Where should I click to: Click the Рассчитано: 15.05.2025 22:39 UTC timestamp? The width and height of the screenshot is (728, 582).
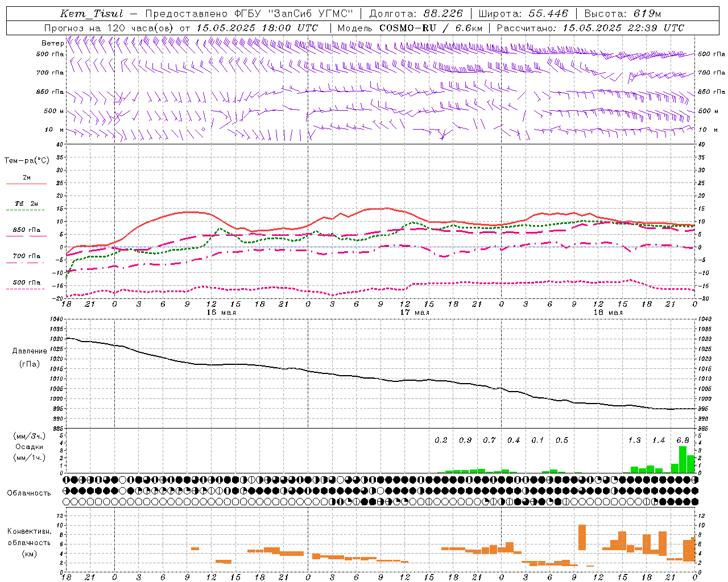(x=590, y=27)
